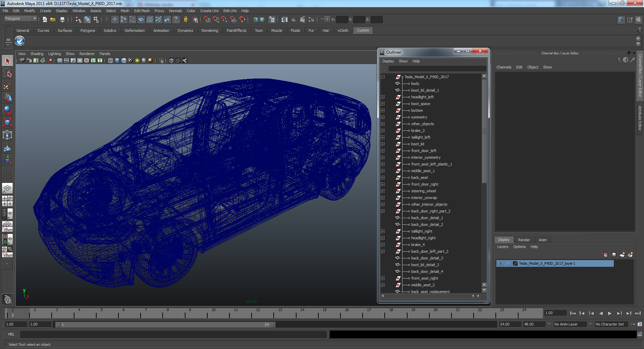Viewport: 644px width, 349px height.
Task: Select the Rotate tool in toolbox
Action: pos(7,110)
